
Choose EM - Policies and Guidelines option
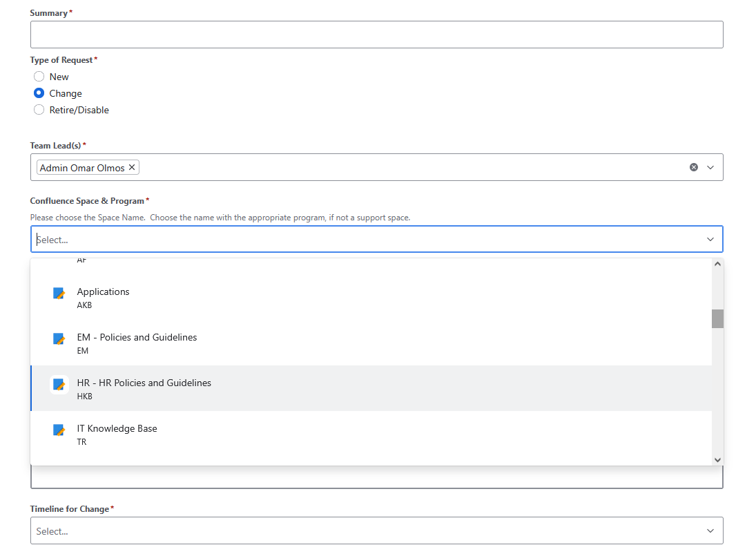(371, 343)
